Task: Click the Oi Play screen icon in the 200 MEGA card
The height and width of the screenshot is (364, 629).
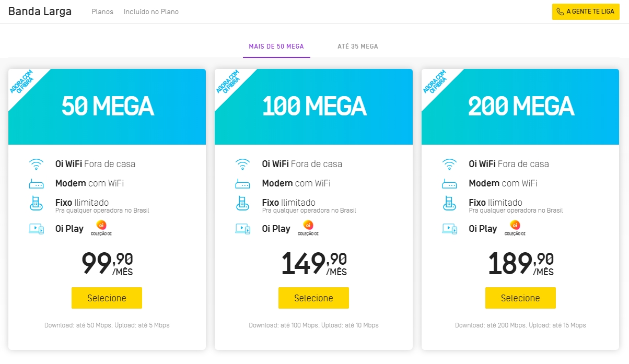Action: [449, 229]
